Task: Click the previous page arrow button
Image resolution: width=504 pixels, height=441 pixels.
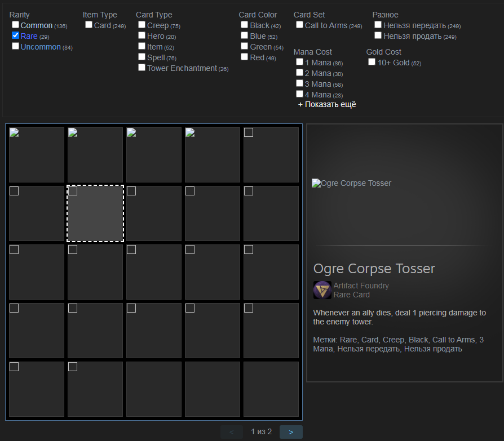Action: click(232, 432)
